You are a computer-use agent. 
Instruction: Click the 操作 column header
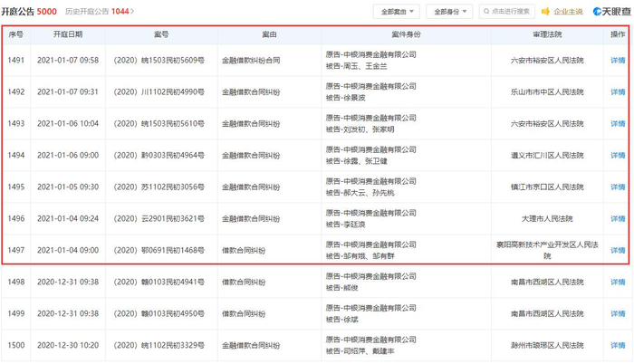[618, 34]
